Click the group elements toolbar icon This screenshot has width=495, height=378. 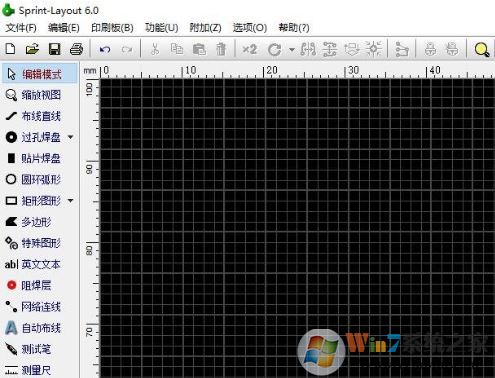point(430,49)
